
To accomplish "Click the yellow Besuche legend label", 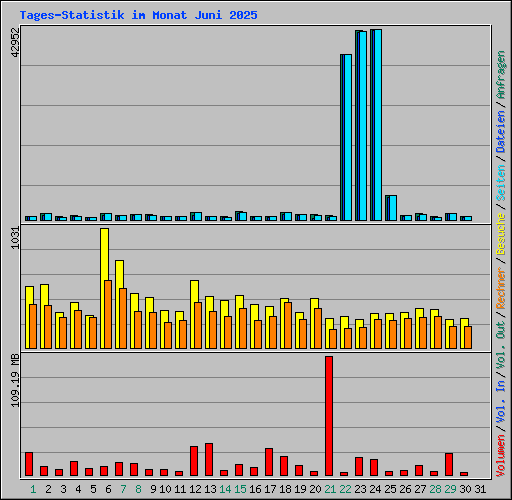I will tap(501, 234).
